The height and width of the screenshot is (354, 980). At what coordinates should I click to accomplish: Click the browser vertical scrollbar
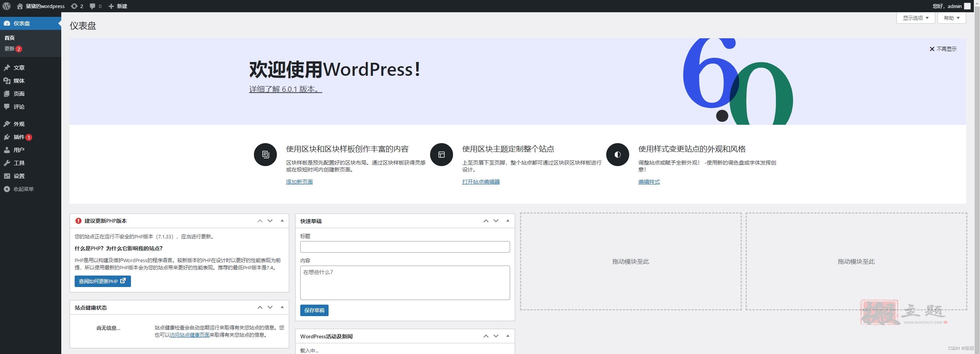pos(977,177)
